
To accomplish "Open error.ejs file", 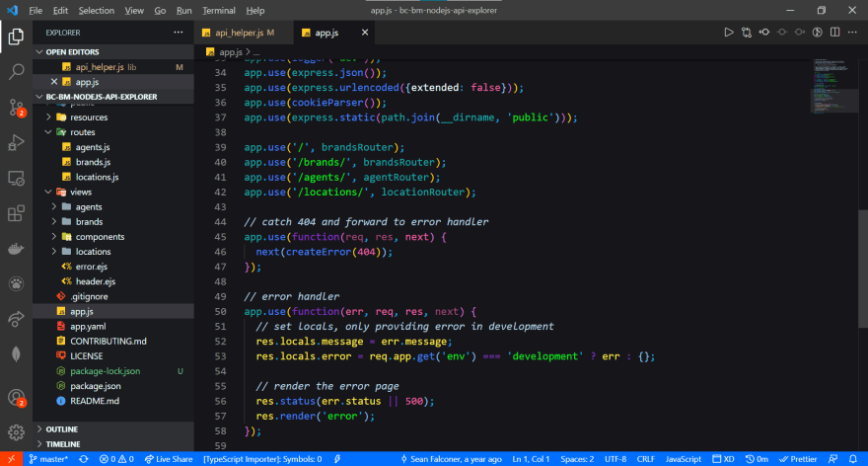I will pyautogui.click(x=113, y=267).
